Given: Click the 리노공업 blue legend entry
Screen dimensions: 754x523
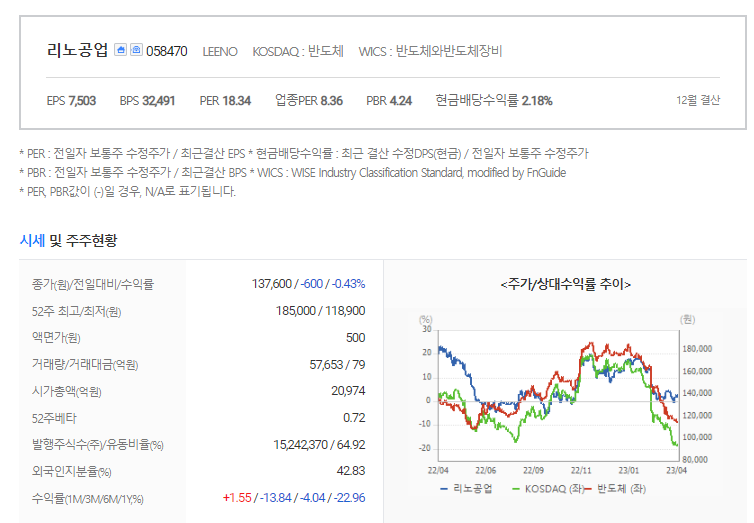Looking at the screenshot, I should 466,489.
